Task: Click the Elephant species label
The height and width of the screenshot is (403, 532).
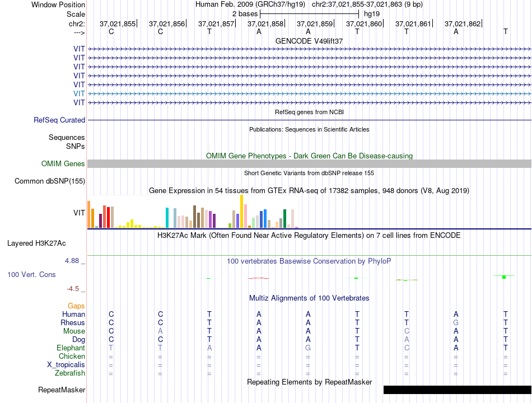Action: [x=71, y=348]
